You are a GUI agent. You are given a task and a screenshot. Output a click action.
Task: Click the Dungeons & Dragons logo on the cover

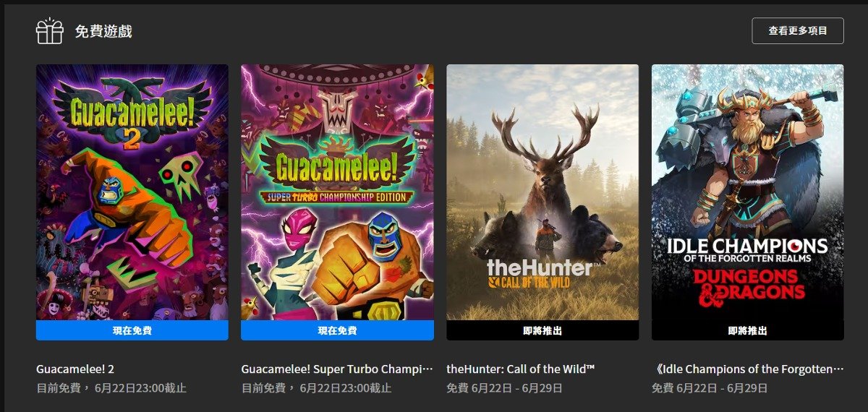pyautogui.click(x=748, y=285)
